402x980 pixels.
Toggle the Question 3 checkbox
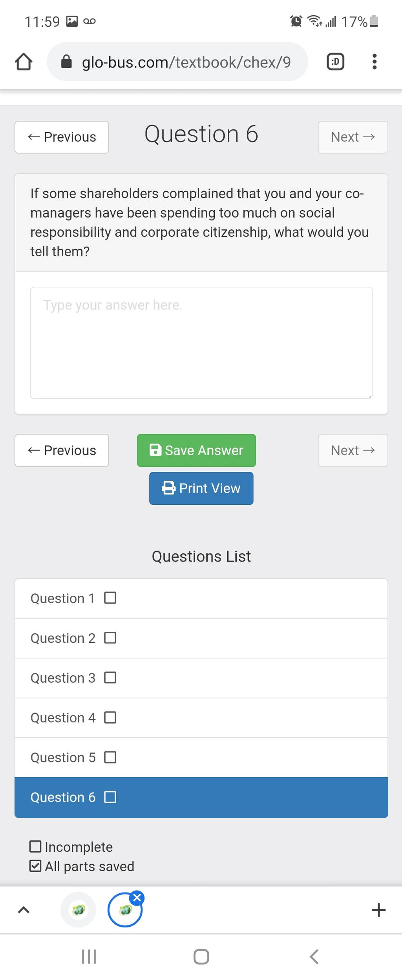(110, 678)
